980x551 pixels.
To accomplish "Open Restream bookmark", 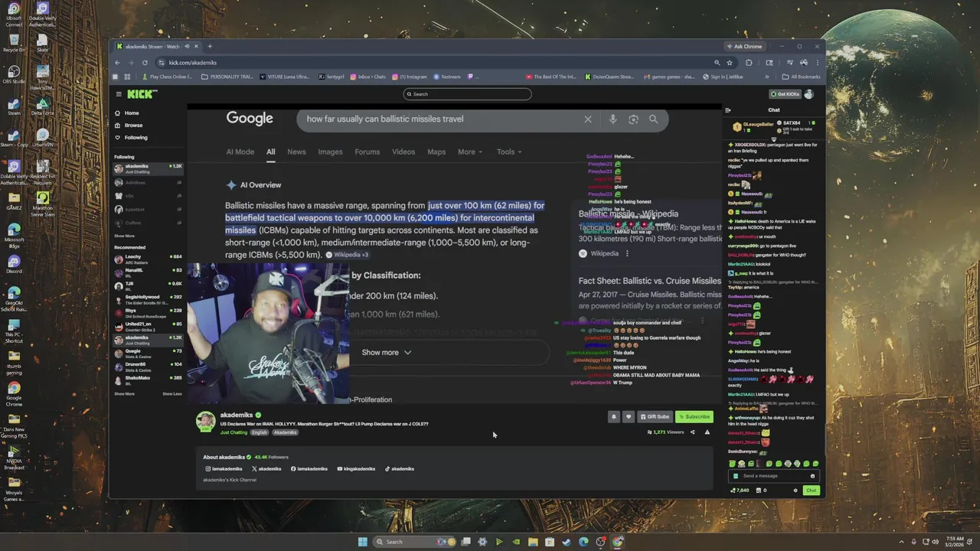I will 447,77.
